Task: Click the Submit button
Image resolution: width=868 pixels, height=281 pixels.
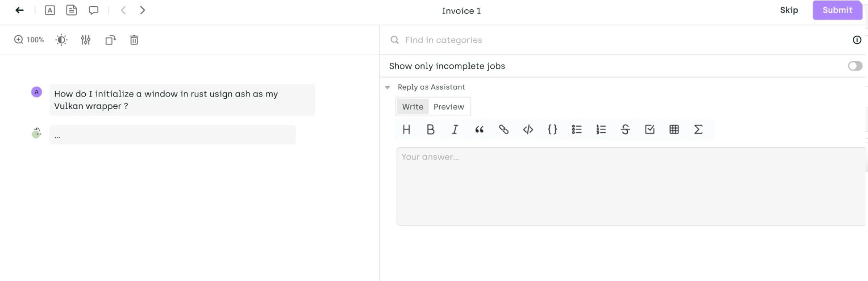Action: coord(838,10)
